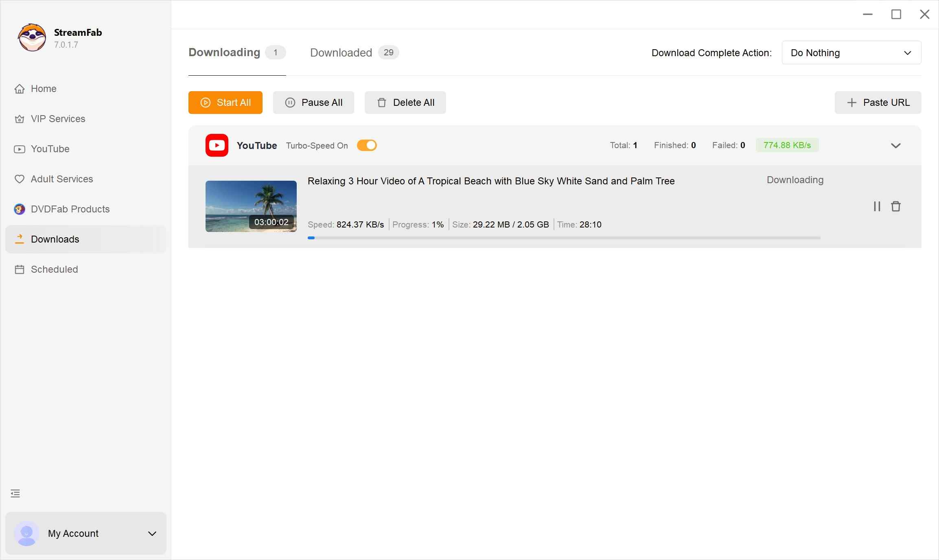This screenshot has width=939, height=560.
Task: Open the Home section in the sidebar
Action: [x=44, y=88]
